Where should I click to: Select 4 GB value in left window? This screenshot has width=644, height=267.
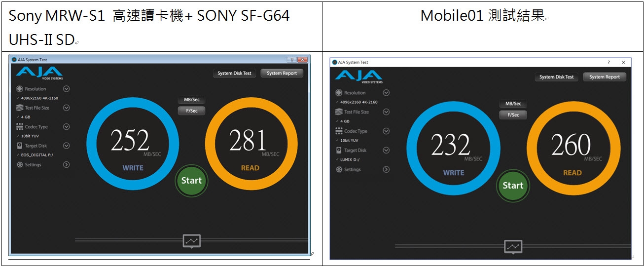point(26,117)
